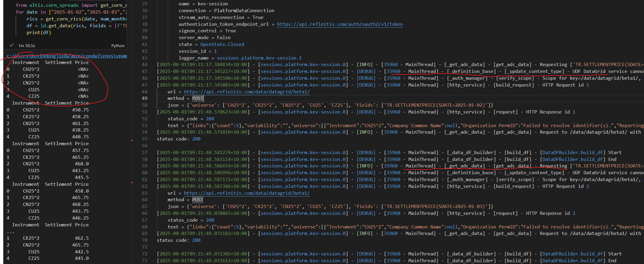Click the OpenState.Closed state value
Viewport: 644px width, 264px height.
click(222, 44)
